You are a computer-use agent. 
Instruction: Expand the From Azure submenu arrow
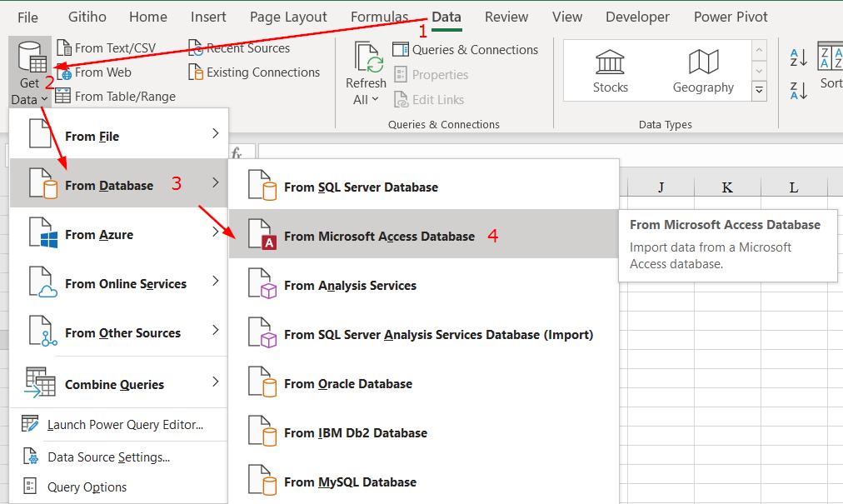point(216,232)
